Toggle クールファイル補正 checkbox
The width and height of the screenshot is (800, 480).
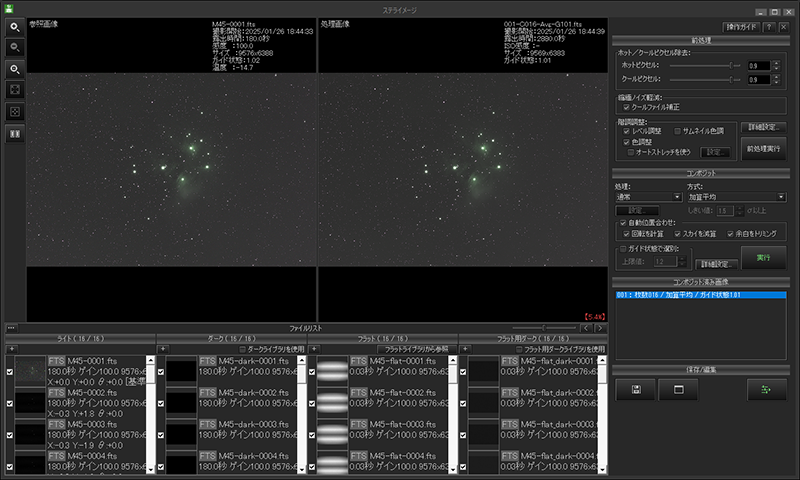pyautogui.click(x=627, y=107)
